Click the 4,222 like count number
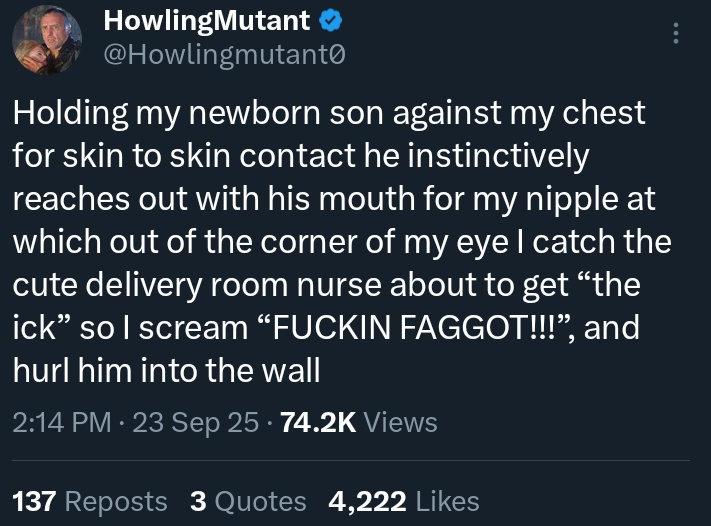This screenshot has width=711, height=526. pos(366,500)
